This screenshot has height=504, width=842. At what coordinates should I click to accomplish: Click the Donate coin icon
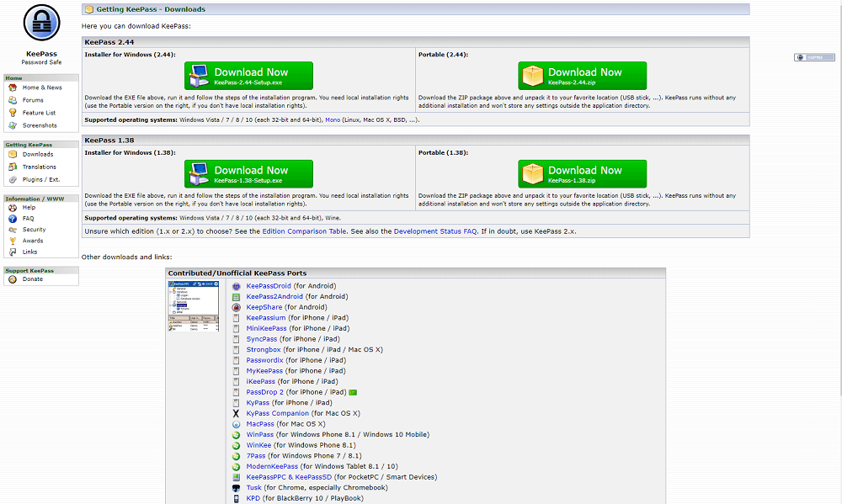(13, 279)
